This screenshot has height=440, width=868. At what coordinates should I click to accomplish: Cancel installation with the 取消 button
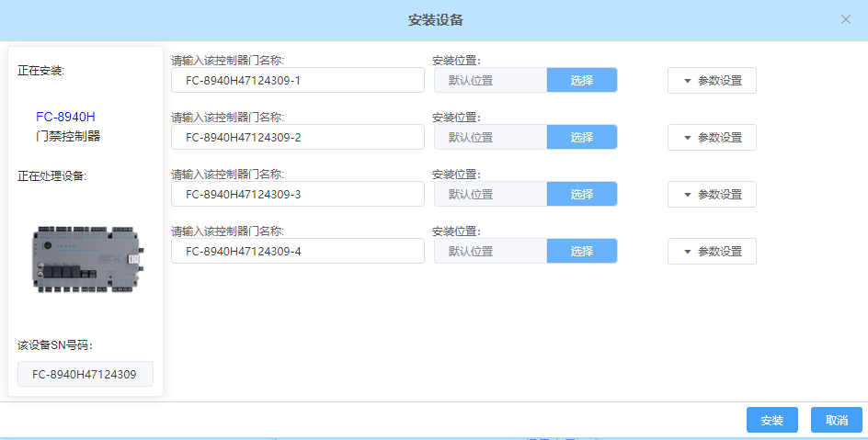(x=836, y=421)
